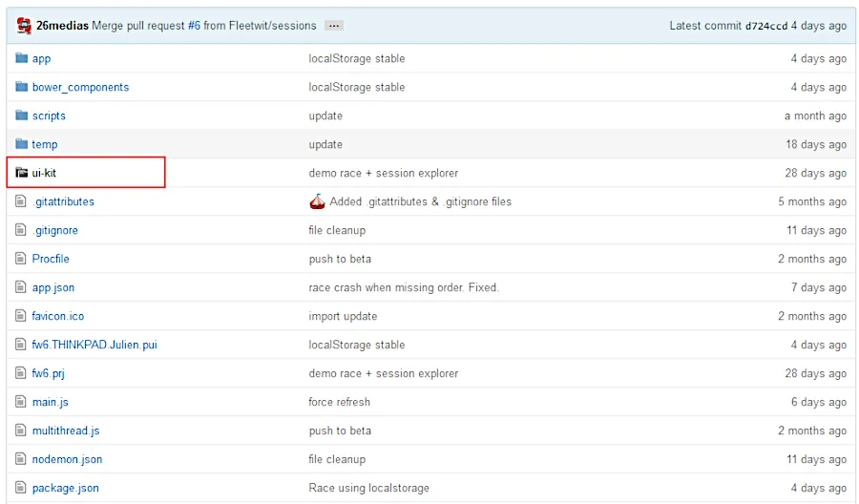Open latest commit d724ccd
859x504 pixels.
tap(765, 26)
